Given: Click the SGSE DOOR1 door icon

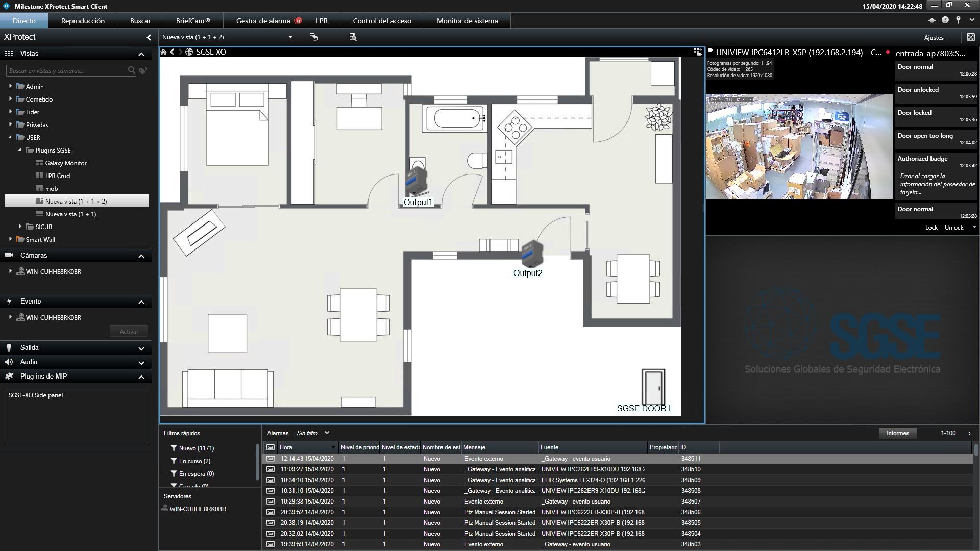Looking at the screenshot, I should point(653,386).
